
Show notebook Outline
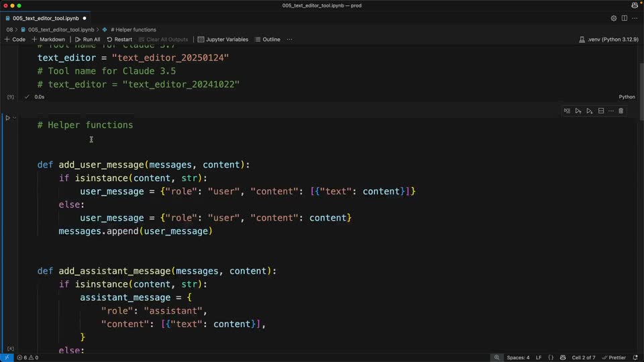pos(268,40)
